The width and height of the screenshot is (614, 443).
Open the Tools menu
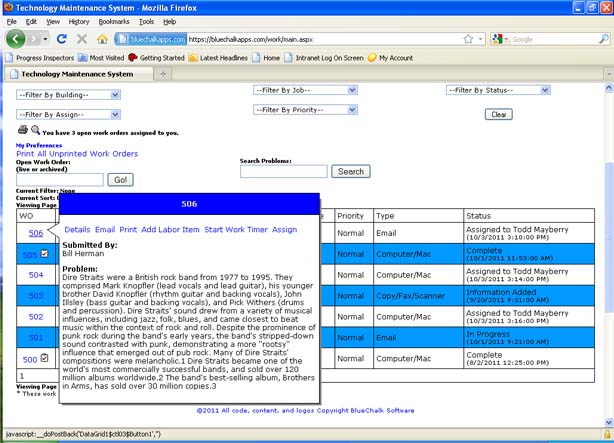pyautogui.click(x=146, y=22)
